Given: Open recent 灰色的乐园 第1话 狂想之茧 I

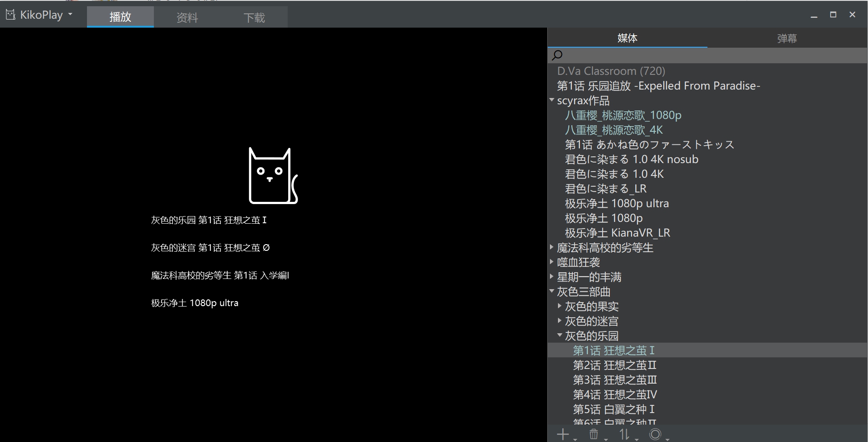Looking at the screenshot, I should click(x=209, y=220).
